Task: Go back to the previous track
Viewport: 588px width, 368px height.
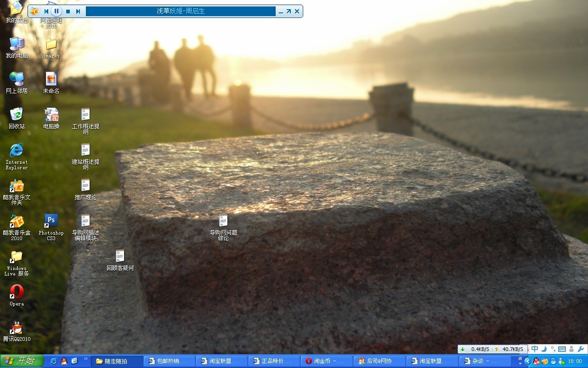Action: 46,11
